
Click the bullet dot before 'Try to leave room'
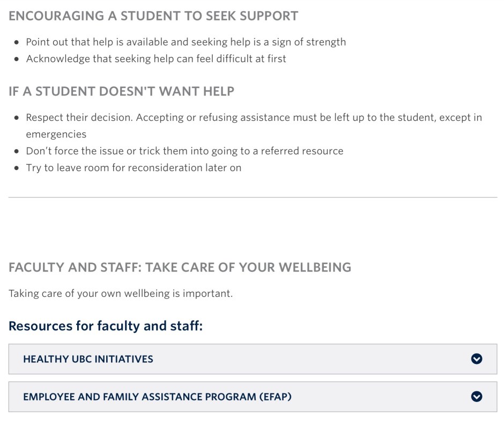coord(16,168)
